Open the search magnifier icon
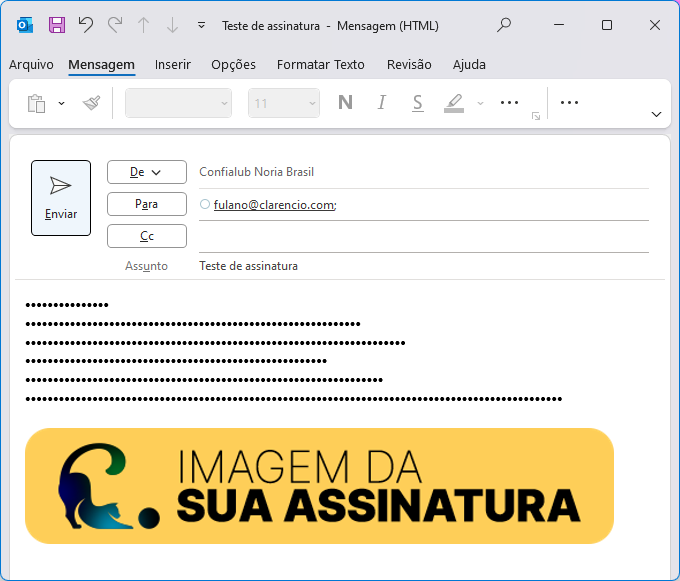Screen dimensions: 680x581 [x=503, y=25]
